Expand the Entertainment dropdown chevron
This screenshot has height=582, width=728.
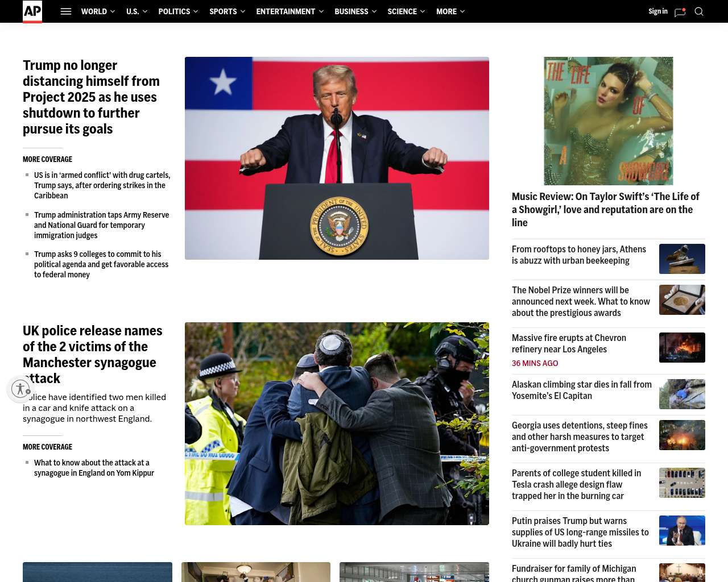321,11
